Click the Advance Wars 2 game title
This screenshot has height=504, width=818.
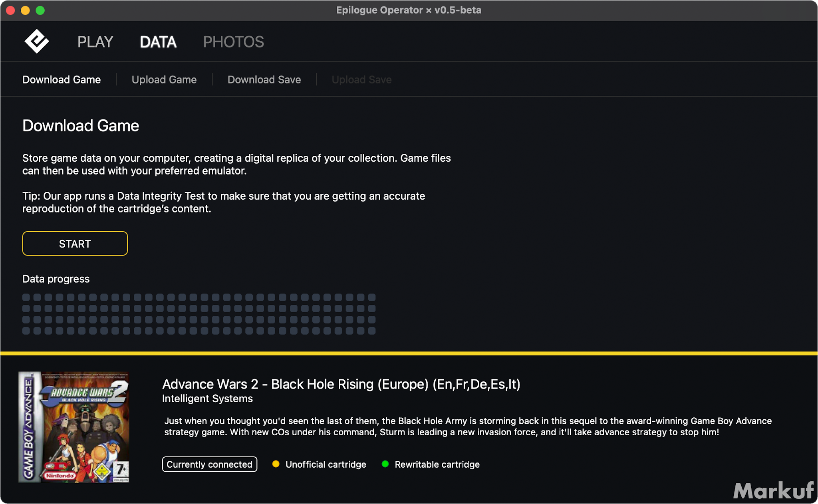pos(341,384)
